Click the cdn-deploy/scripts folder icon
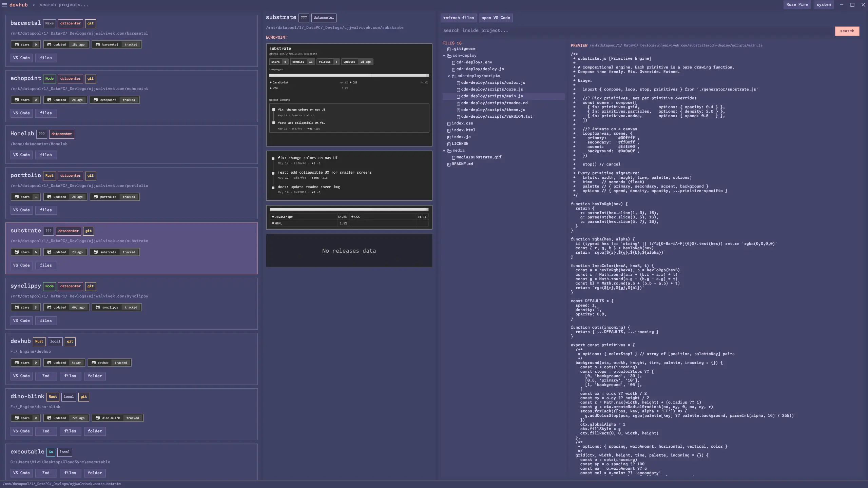This screenshot has width=868, height=488. (454, 76)
